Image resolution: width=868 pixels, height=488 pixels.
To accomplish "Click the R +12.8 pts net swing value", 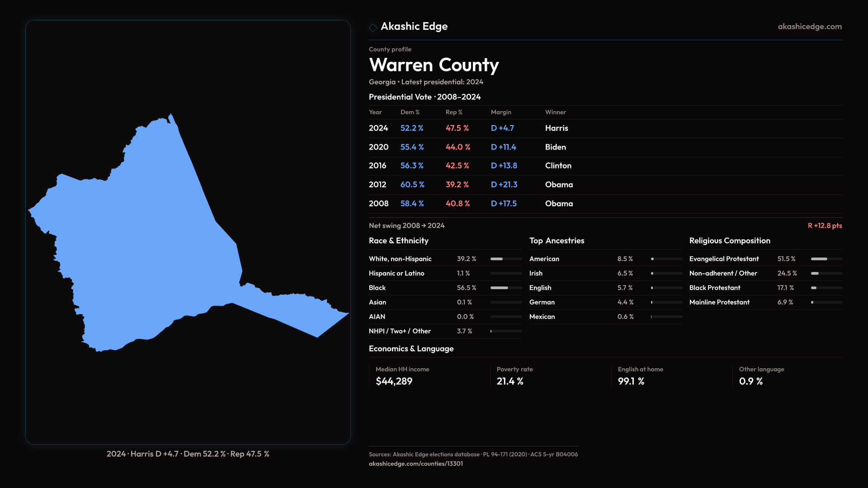I will pos(825,225).
